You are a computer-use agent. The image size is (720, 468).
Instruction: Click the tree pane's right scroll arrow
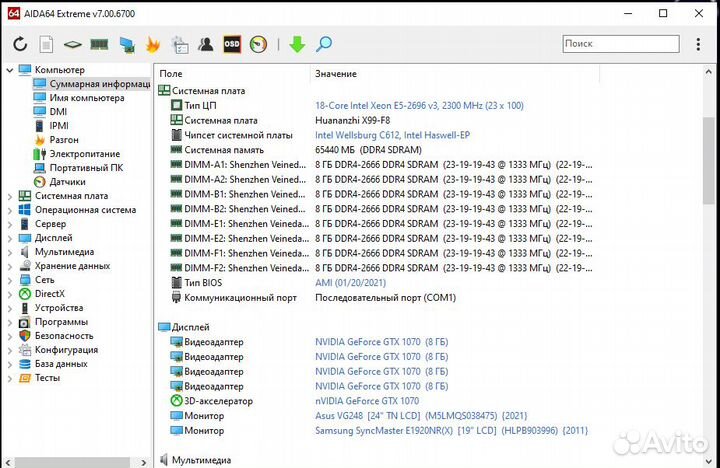[x=143, y=462]
